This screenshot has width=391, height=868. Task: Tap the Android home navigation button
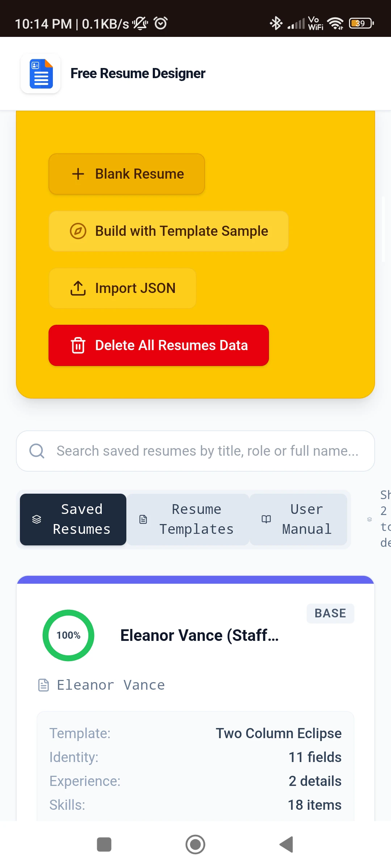click(195, 844)
